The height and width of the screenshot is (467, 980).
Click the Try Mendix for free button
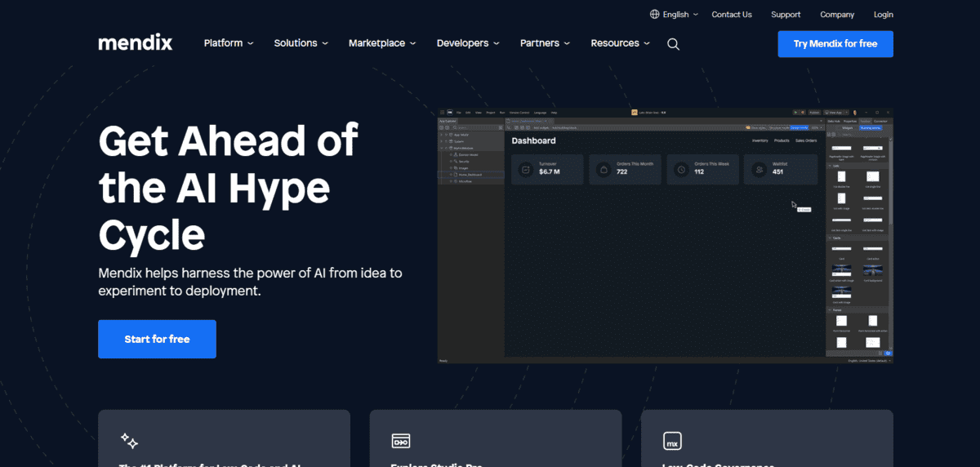pos(835,44)
